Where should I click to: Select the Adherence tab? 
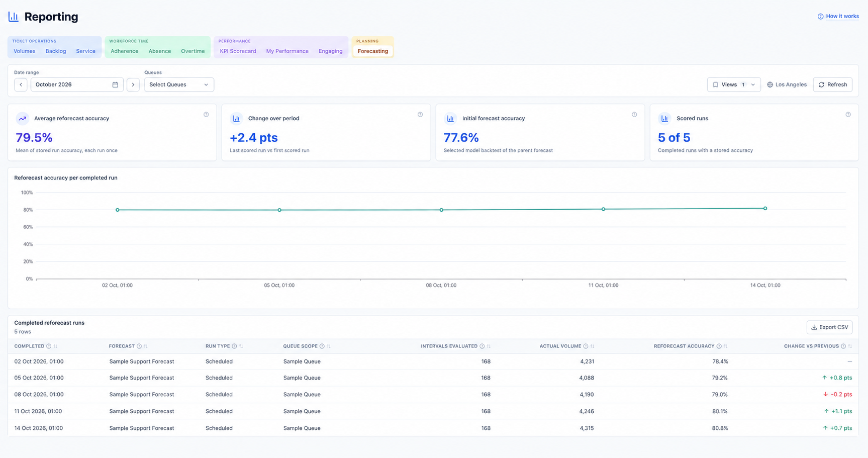[x=125, y=51]
